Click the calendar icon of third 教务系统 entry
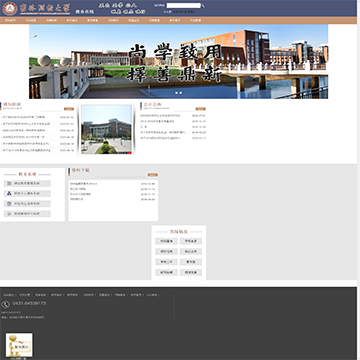Image resolution: width=360 pixels, height=360 pixels. [x=9, y=203]
